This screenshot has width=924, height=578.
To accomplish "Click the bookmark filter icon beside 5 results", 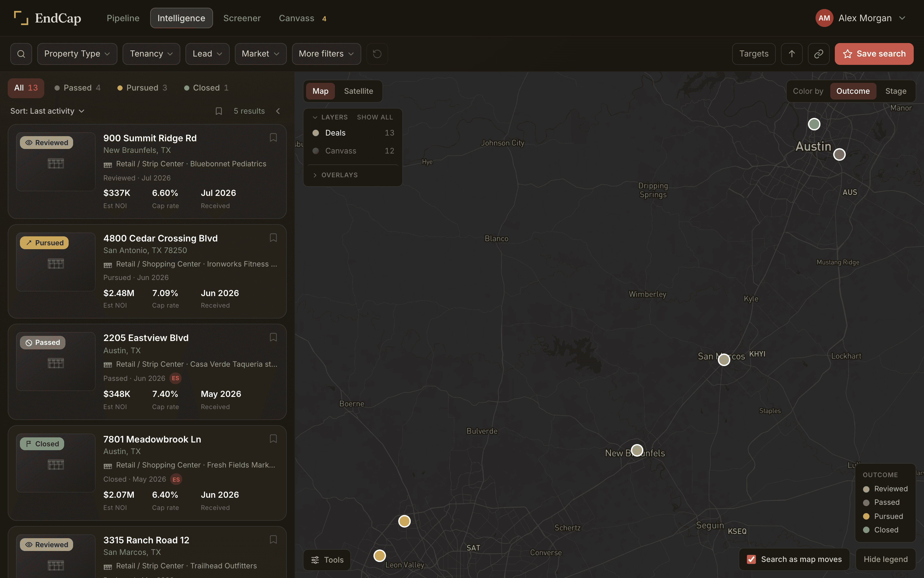I will (x=219, y=111).
